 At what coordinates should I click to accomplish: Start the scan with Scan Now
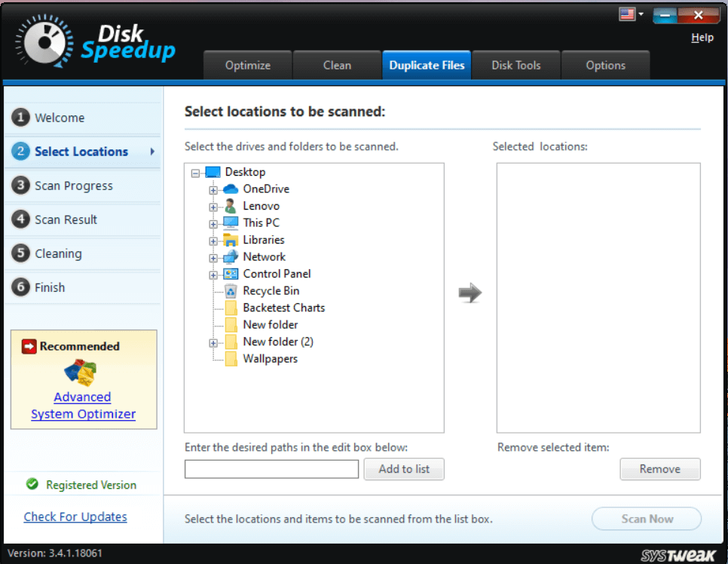click(x=647, y=519)
